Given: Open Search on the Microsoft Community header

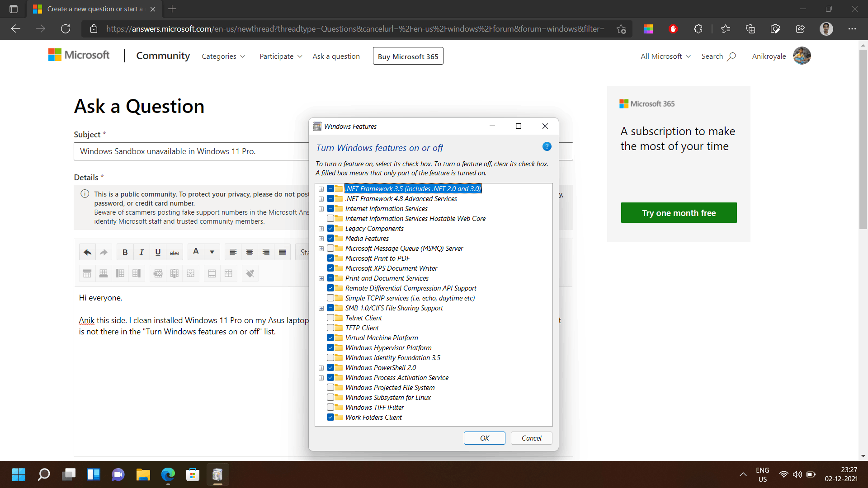Looking at the screenshot, I should coord(718,56).
